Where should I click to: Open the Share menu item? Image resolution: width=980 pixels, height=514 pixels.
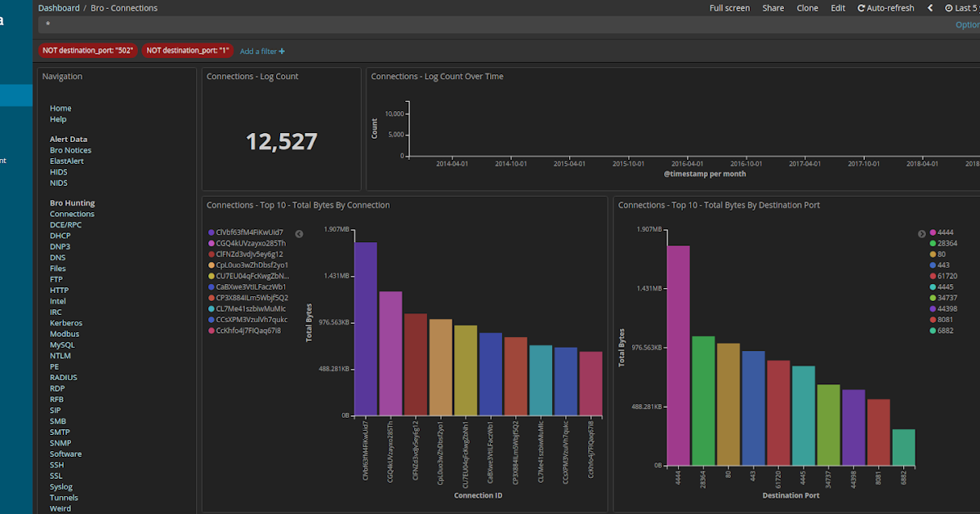773,7
